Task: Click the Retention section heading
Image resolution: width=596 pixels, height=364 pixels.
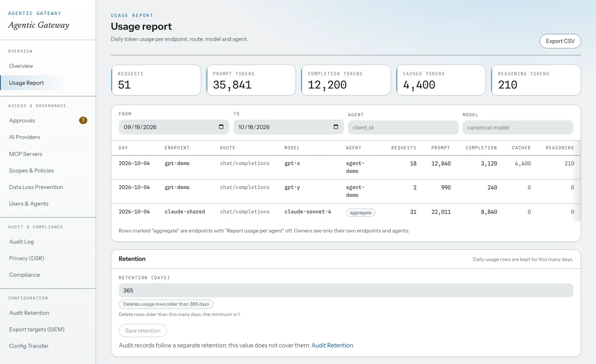Action: tap(132, 259)
